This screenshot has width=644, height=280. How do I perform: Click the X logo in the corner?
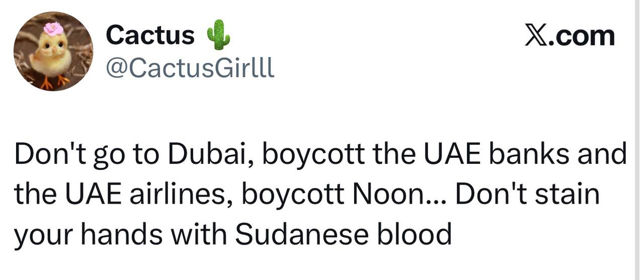tap(536, 36)
